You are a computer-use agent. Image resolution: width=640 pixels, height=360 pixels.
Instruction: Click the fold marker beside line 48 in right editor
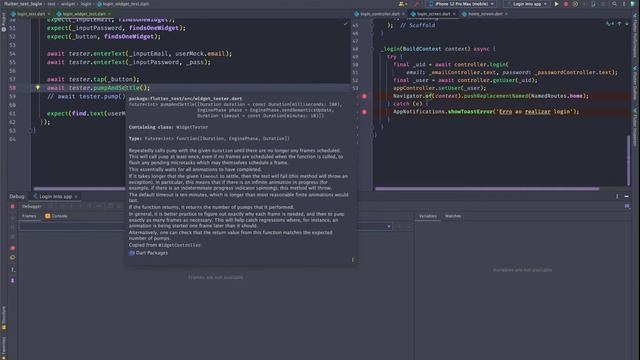point(372,49)
